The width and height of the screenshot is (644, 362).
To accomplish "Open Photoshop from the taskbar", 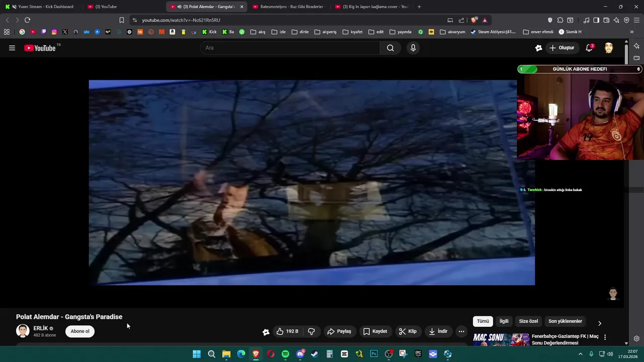I will click(x=374, y=354).
